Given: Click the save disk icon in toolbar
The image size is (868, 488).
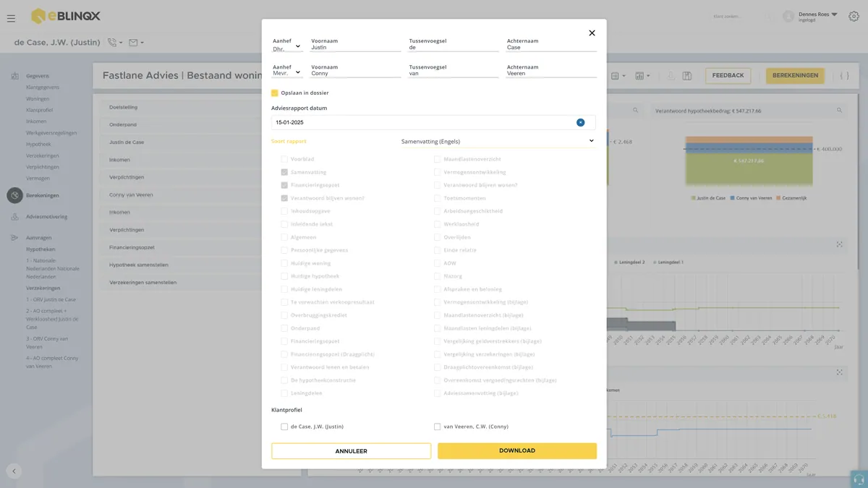Looking at the screenshot, I should pos(687,76).
